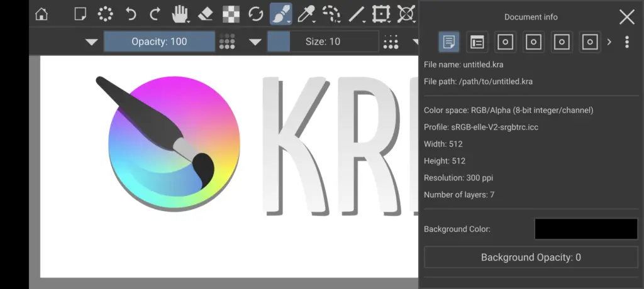644x289 pixels.
Task: Click the black Background Color swatch
Action: click(586, 229)
